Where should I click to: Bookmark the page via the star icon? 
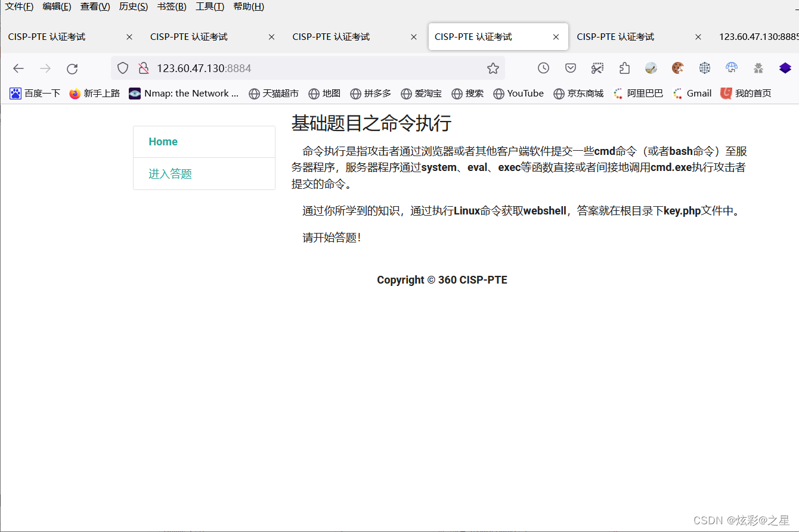(x=493, y=68)
